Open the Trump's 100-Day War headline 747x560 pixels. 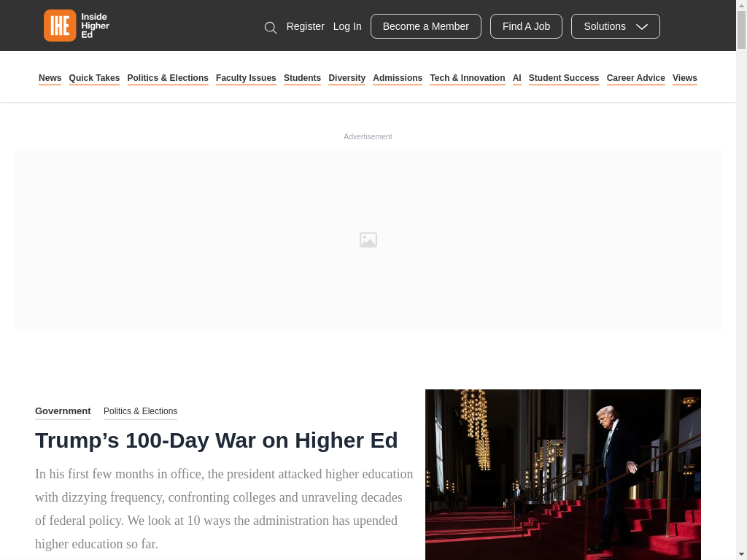[x=216, y=440]
